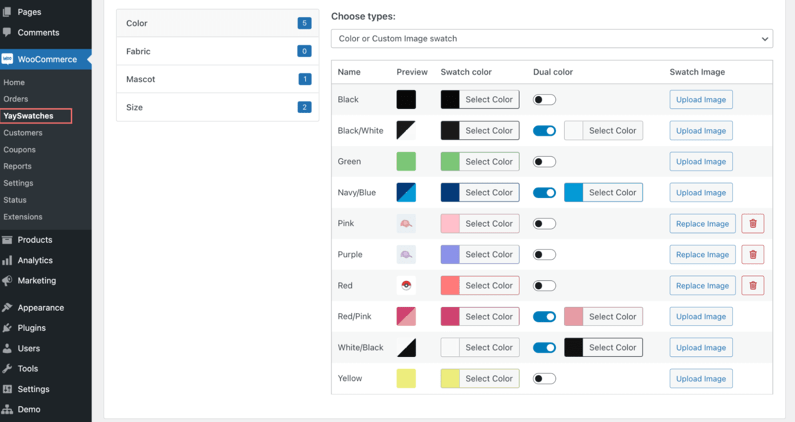The image size is (795, 422).
Task: Open the Choose types dropdown
Action: 552,39
